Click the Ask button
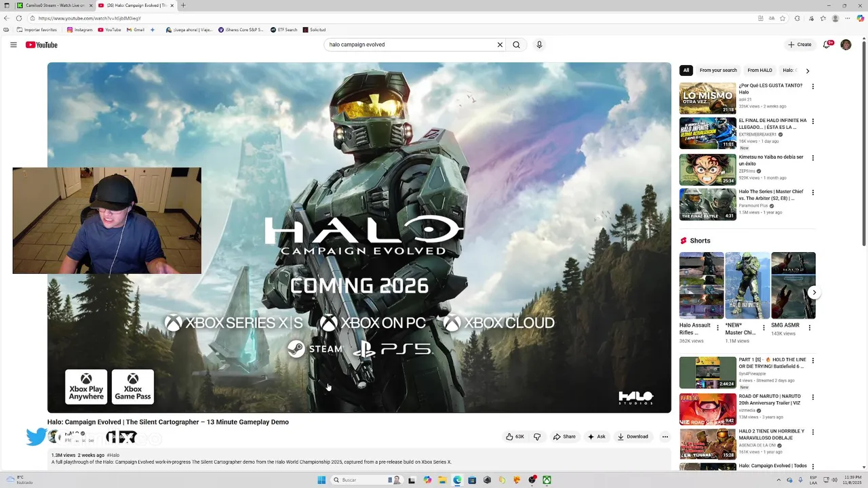The height and width of the screenshot is (488, 868). coord(597,436)
